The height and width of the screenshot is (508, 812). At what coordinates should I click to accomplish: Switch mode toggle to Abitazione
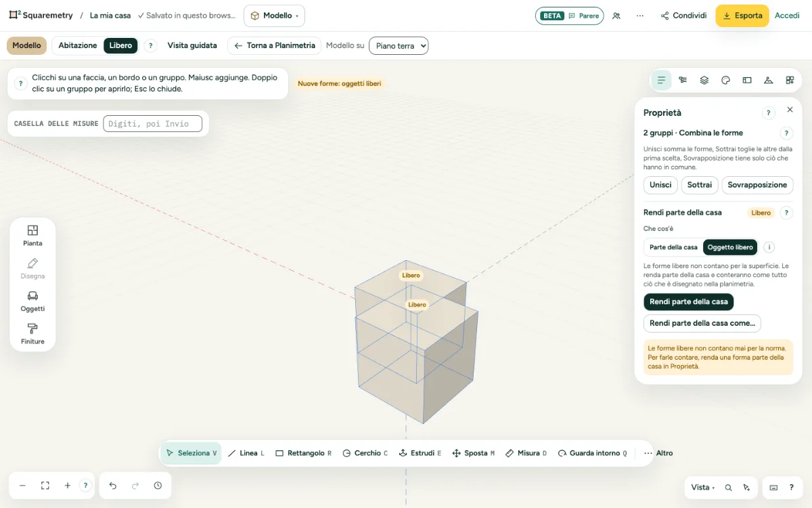coord(78,45)
